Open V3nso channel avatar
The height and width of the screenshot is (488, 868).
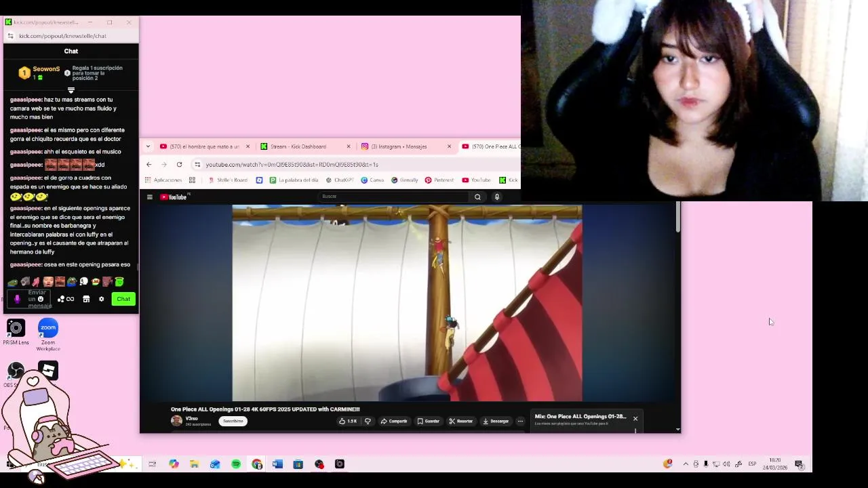[x=176, y=421]
